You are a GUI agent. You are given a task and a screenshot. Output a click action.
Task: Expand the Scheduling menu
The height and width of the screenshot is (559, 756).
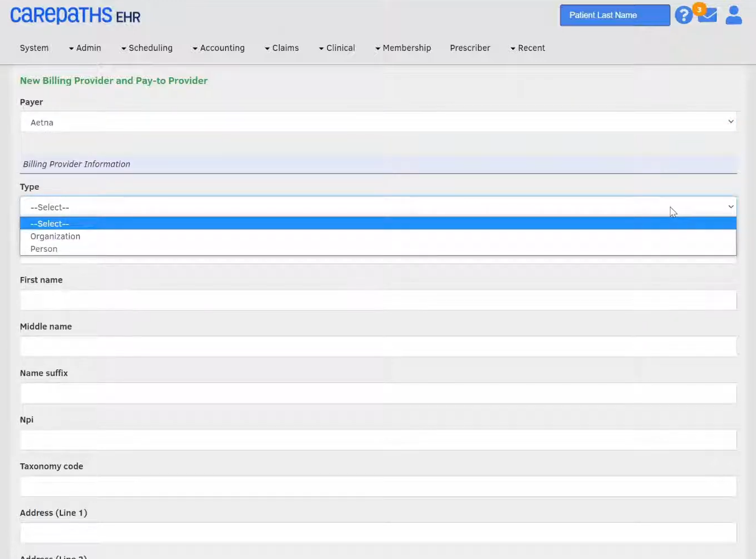pyautogui.click(x=147, y=48)
